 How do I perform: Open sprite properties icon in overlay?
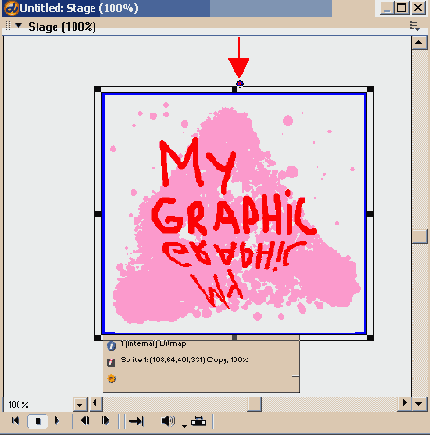coord(111,362)
